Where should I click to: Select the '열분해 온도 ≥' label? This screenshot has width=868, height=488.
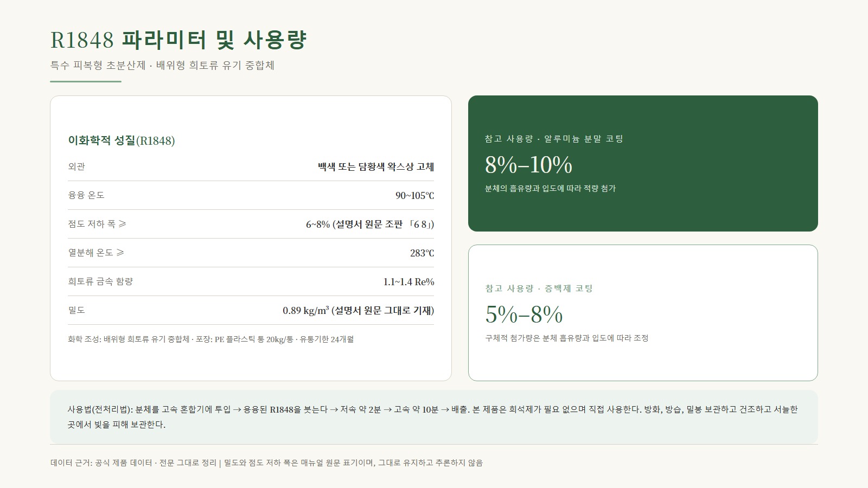click(x=96, y=253)
